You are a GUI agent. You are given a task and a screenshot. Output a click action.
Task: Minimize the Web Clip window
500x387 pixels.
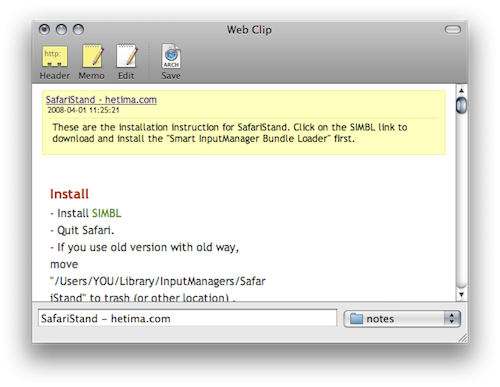click(61, 30)
